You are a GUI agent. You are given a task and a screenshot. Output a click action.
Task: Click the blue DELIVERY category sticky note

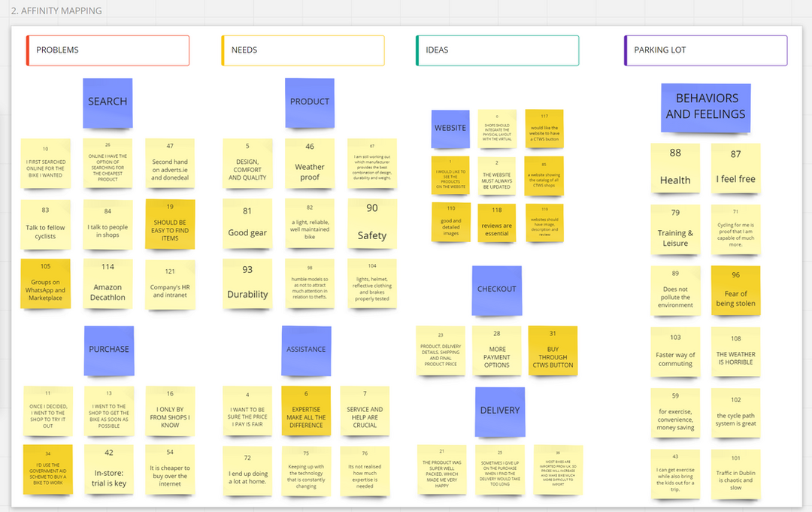[x=500, y=411]
